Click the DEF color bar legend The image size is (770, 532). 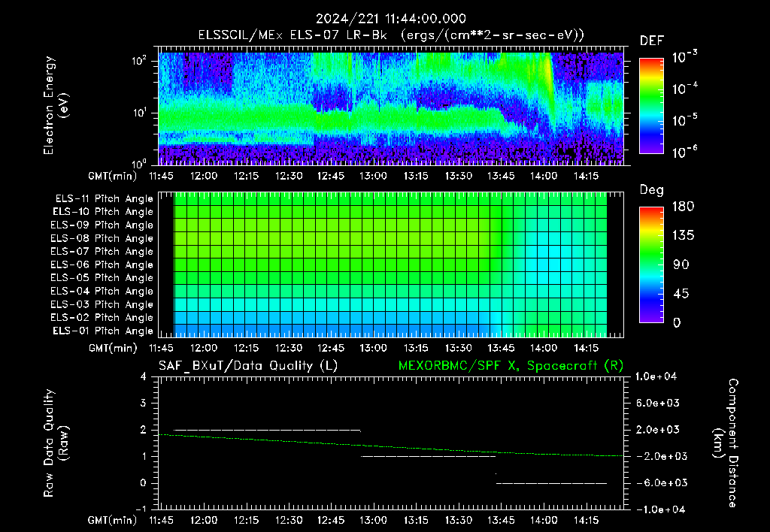[651, 105]
